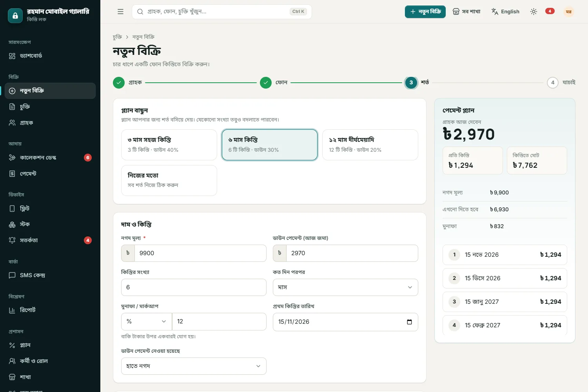588x392 pixels.
Task: Click the 15 নভে 2026 installment row
Action: tap(505, 255)
